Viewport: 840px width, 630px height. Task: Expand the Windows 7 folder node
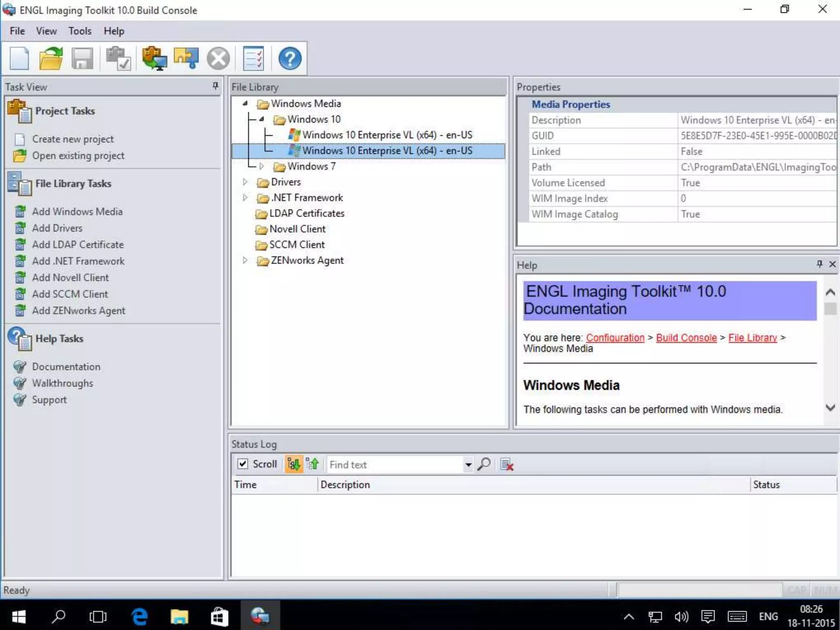[x=261, y=166]
